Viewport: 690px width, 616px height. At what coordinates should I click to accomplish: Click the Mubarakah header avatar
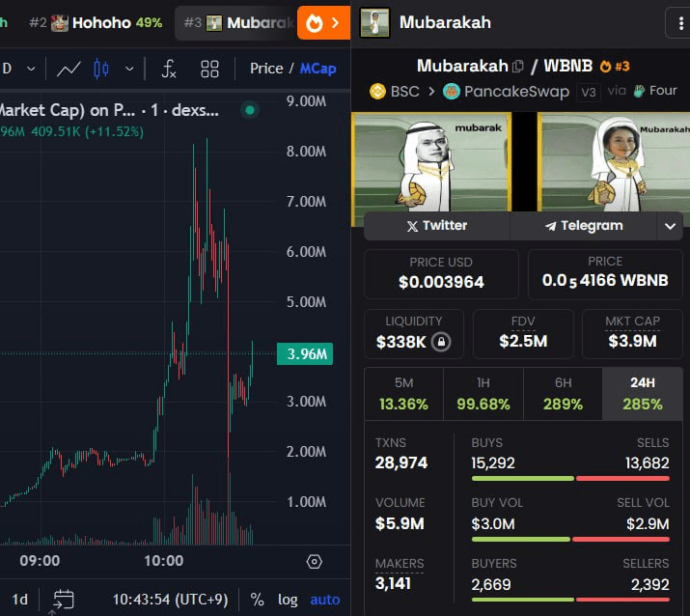374,22
